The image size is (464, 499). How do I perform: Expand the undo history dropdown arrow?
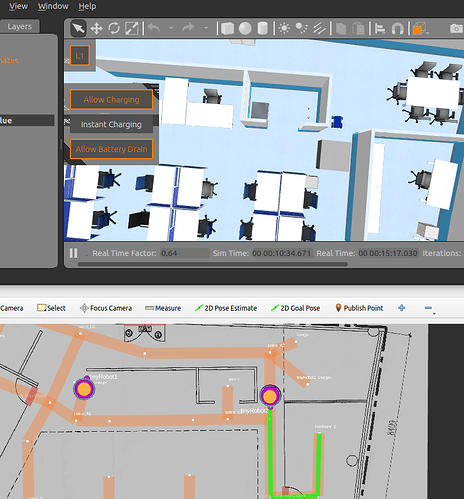[x=171, y=28]
